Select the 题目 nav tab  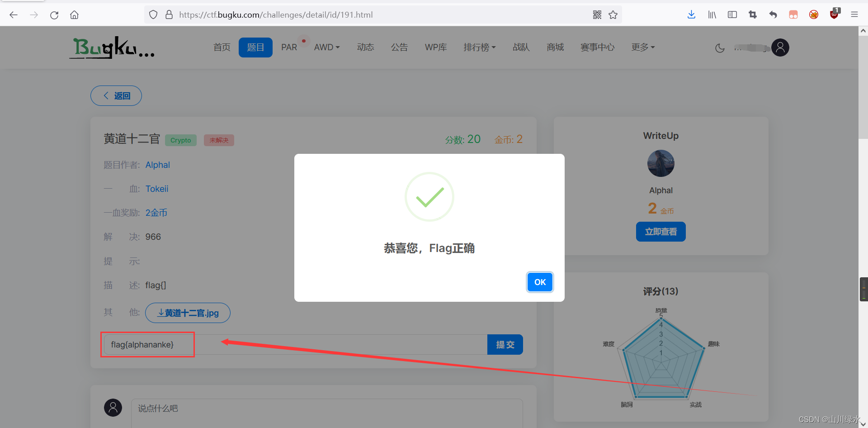[x=255, y=48]
